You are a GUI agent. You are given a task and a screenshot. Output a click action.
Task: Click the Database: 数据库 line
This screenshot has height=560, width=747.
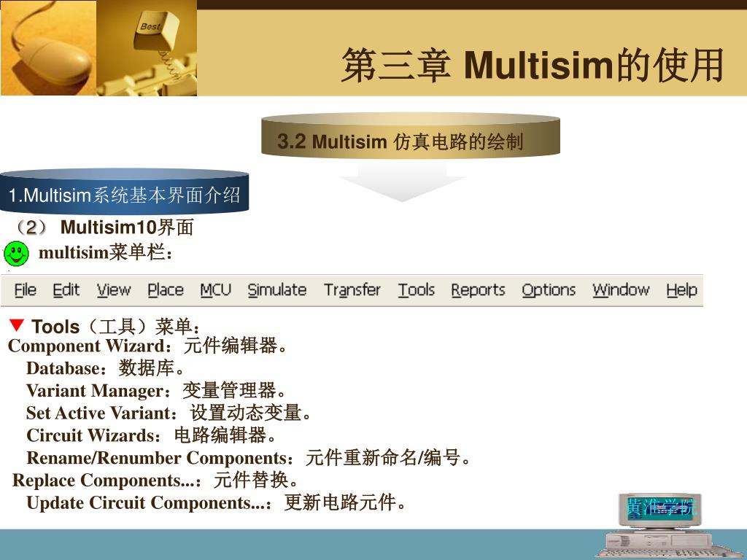coord(105,368)
